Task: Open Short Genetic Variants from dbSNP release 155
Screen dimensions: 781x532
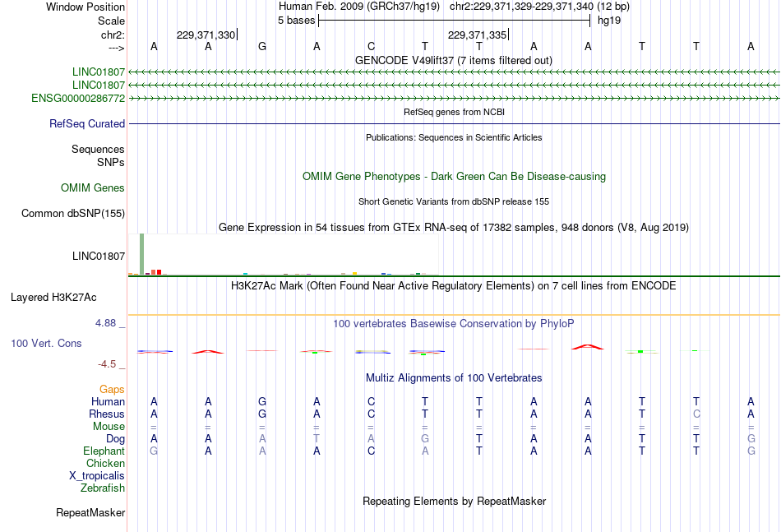Action: click(x=454, y=201)
